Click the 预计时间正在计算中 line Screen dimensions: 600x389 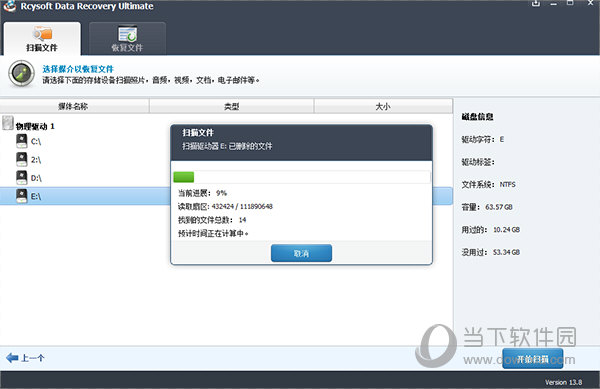pos(213,233)
